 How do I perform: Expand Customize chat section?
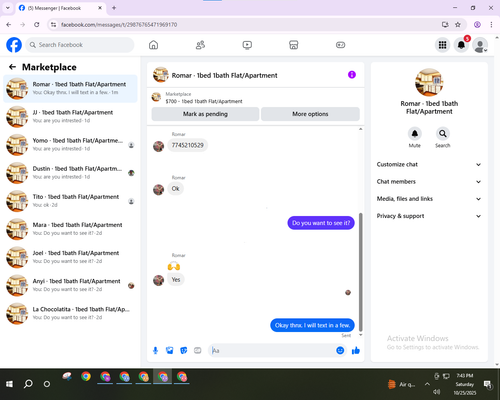click(429, 164)
